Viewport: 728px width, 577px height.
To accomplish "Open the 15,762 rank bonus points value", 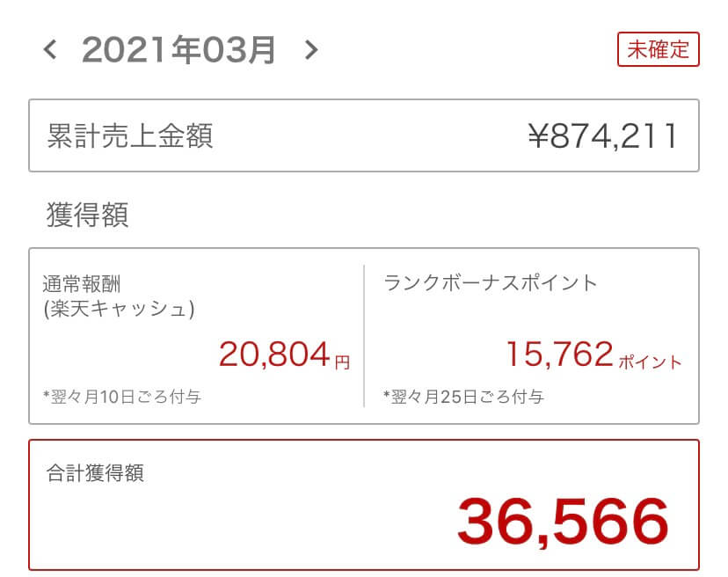I will tap(557, 354).
